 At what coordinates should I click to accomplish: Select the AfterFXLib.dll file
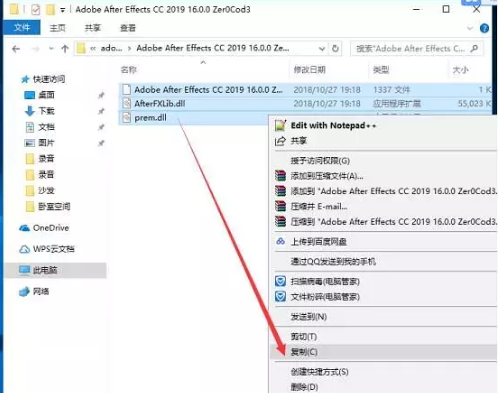[x=305, y=104]
